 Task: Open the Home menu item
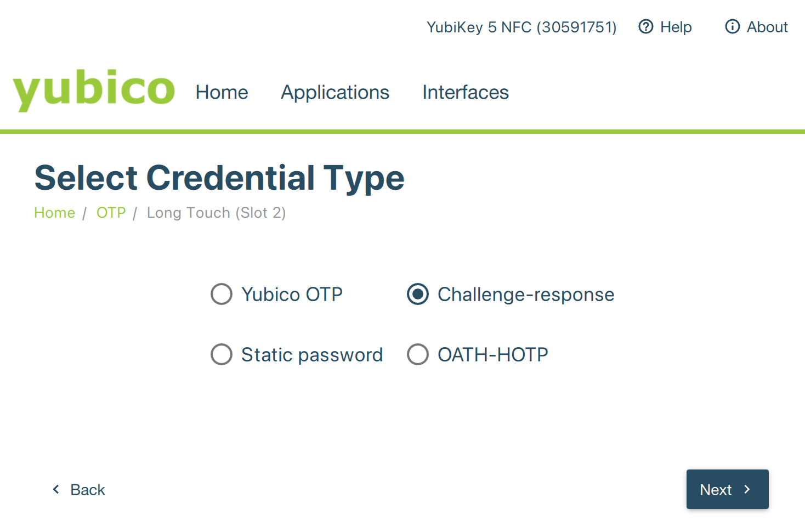click(222, 92)
